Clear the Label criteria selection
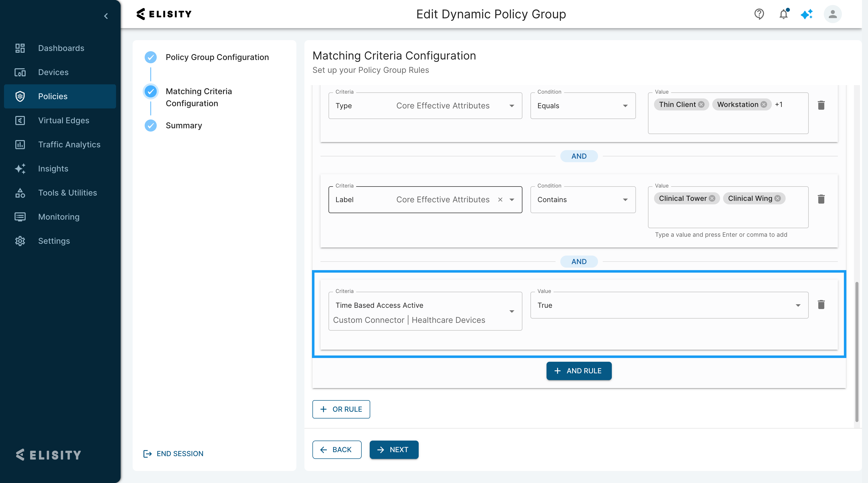Screen dimensions: 868x483 (x=500, y=200)
